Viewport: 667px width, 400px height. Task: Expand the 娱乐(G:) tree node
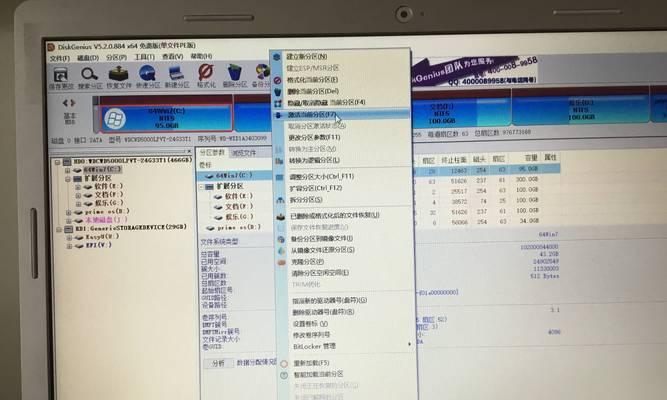[x=78, y=204]
